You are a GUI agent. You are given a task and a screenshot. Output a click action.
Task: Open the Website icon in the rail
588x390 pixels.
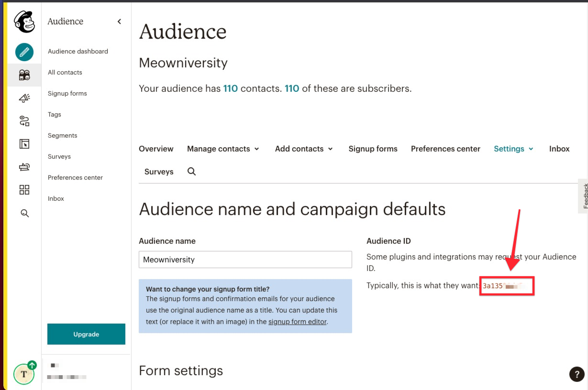24,144
